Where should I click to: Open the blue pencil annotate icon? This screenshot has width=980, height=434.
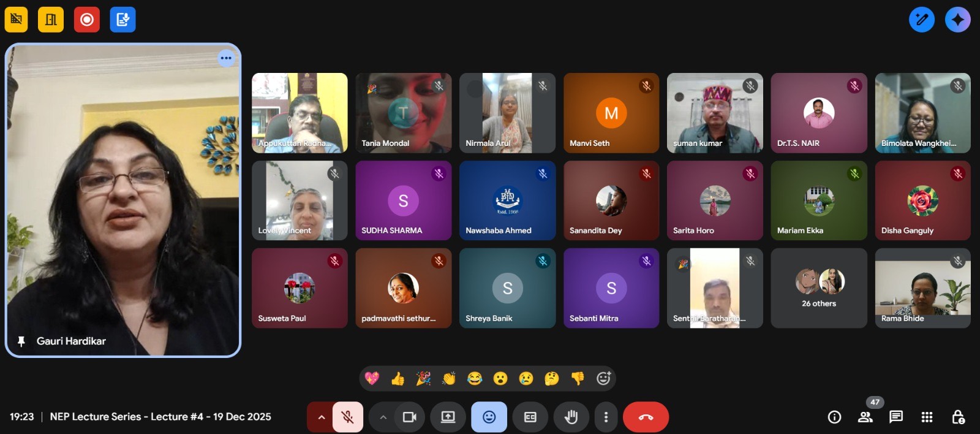click(921, 20)
